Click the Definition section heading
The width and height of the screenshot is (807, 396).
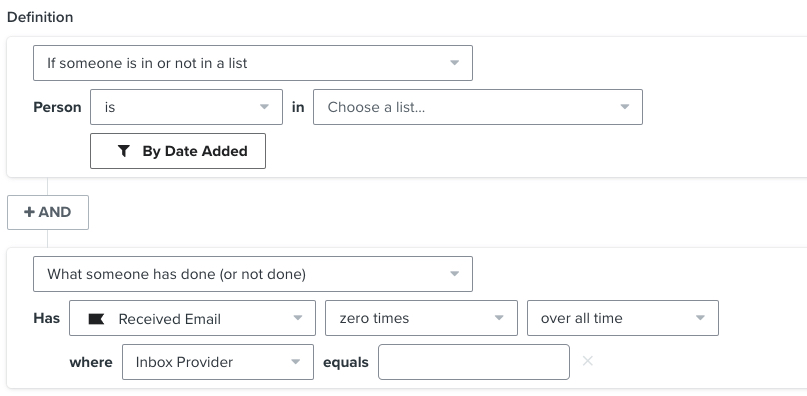(x=40, y=17)
